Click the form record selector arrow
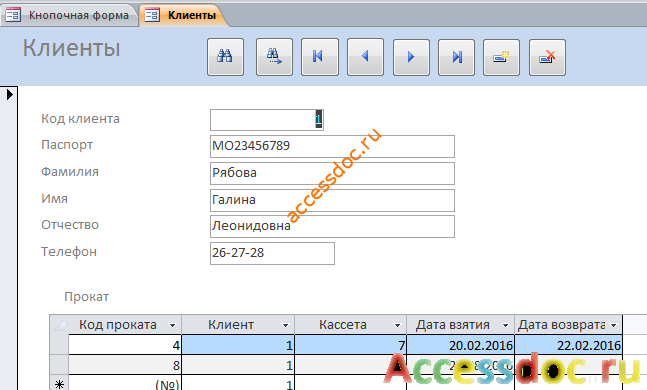647x390 pixels. (9, 95)
